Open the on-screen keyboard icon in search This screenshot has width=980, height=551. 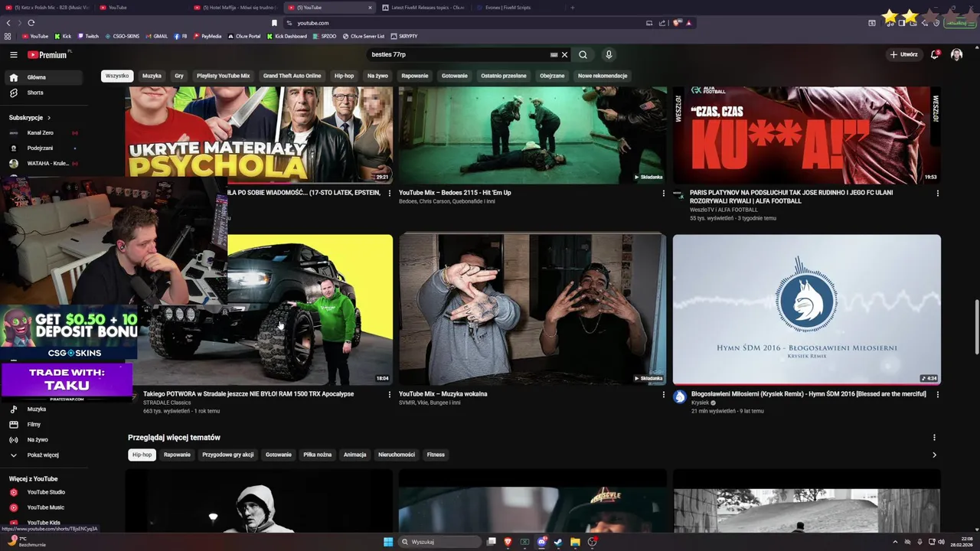[x=554, y=54]
